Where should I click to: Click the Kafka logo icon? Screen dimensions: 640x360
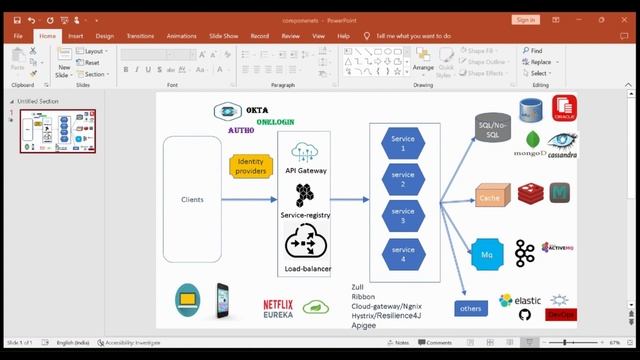524,253
